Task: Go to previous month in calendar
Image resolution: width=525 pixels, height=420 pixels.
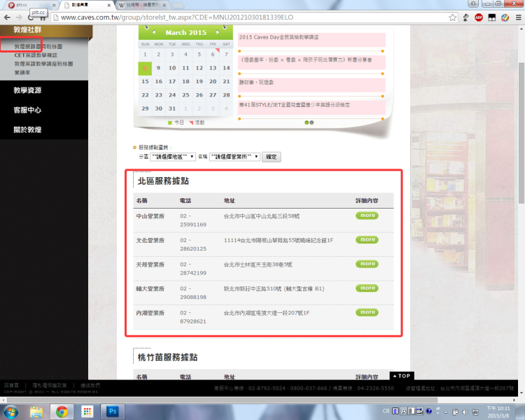Action: click(x=154, y=32)
